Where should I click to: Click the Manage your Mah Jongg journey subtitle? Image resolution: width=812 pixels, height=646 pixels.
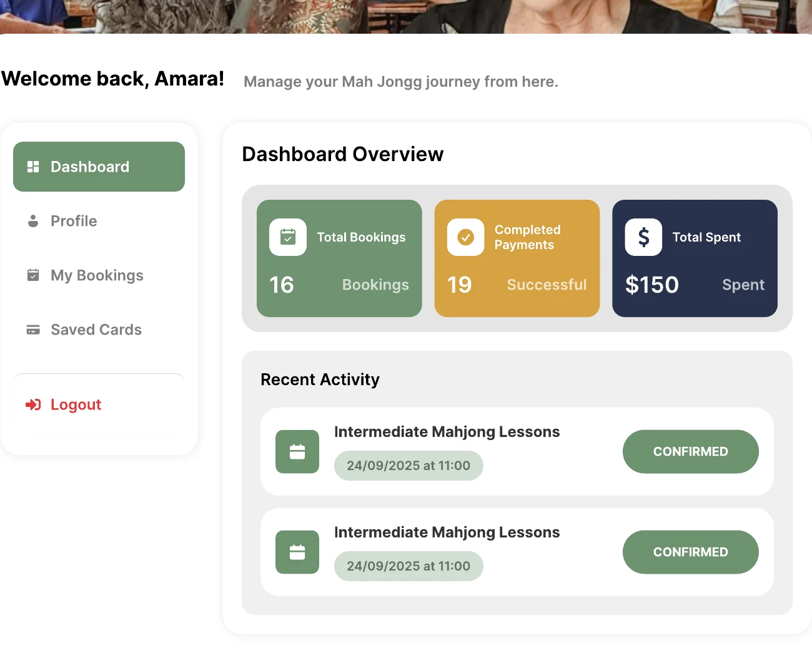401,82
